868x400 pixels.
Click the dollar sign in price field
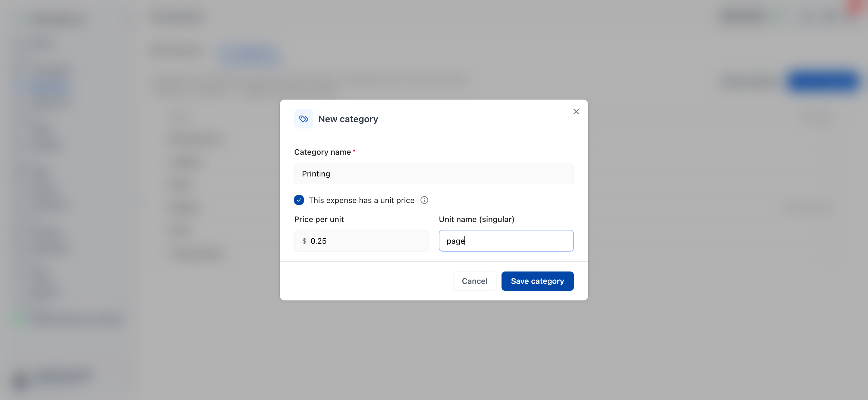304,241
